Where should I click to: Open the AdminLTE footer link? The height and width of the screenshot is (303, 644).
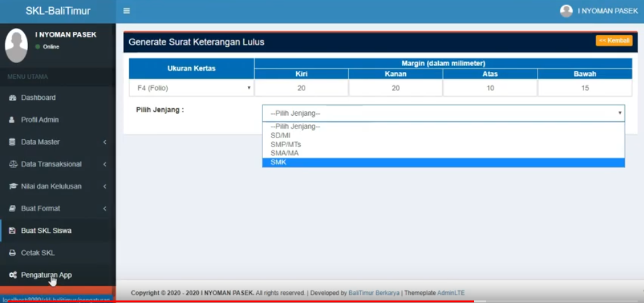451,293
